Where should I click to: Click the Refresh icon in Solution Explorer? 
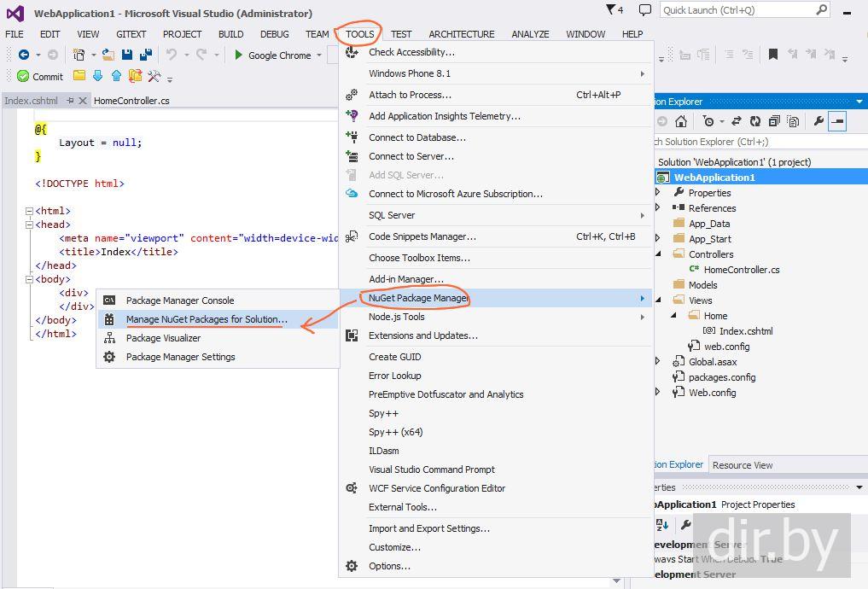click(754, 121)
